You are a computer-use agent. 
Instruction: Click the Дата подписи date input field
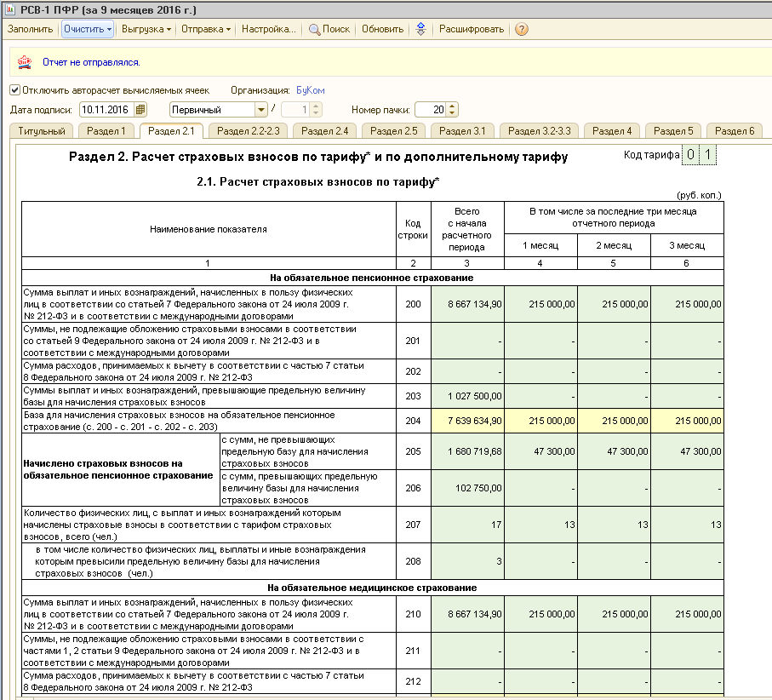(x=107, y=109)
